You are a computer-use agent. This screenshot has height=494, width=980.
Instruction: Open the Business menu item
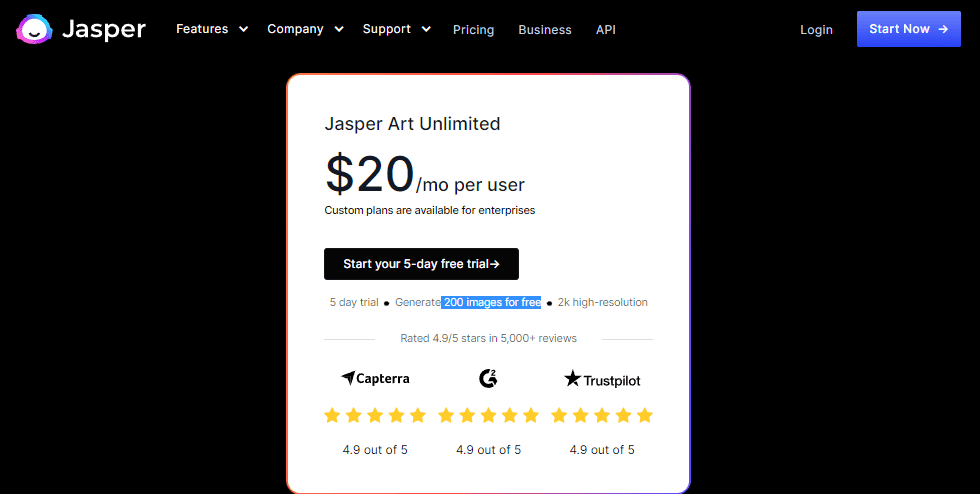click(545, 30)
